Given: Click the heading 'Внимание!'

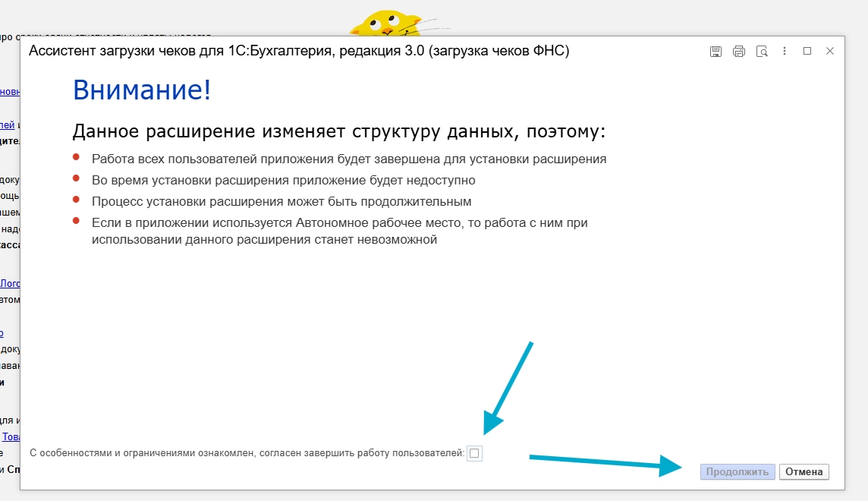Looking at the screenshot, I should [x=142, y=90].
